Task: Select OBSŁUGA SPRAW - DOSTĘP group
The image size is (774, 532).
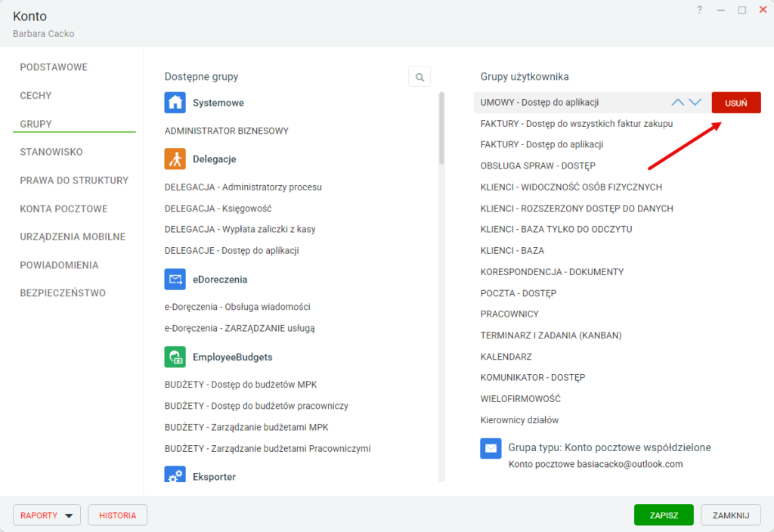Action: click(x=537, y=165)
